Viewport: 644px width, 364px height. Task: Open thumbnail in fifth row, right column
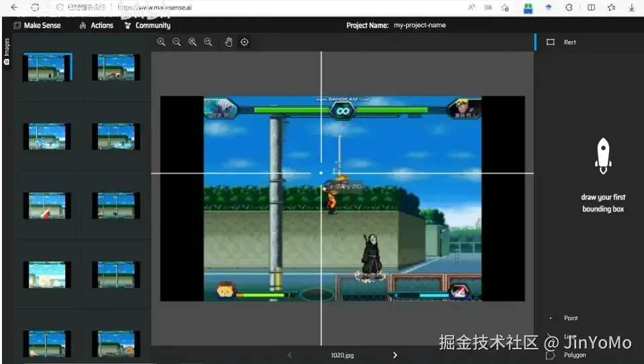click(x=116, y=343)
